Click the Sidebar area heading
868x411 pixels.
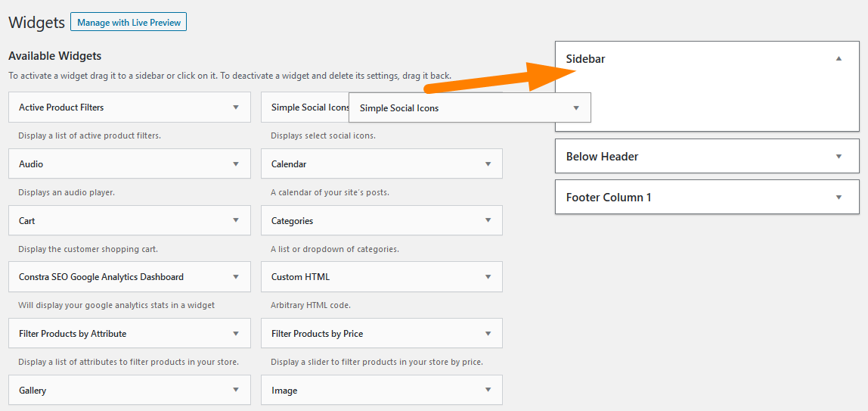[585, 59]
